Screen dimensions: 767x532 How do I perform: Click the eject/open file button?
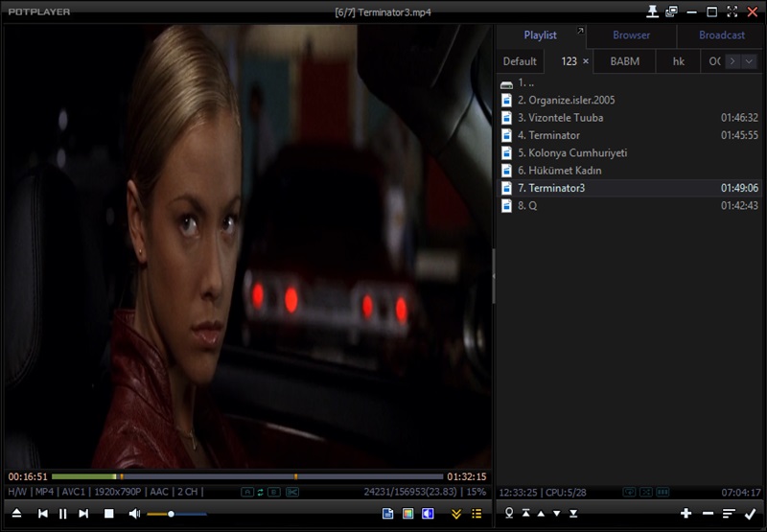tap(16, 514)
